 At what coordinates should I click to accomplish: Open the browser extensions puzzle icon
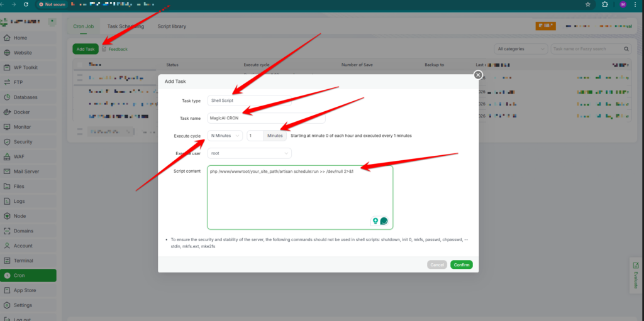pyautogui.click(x=605, y=4)
